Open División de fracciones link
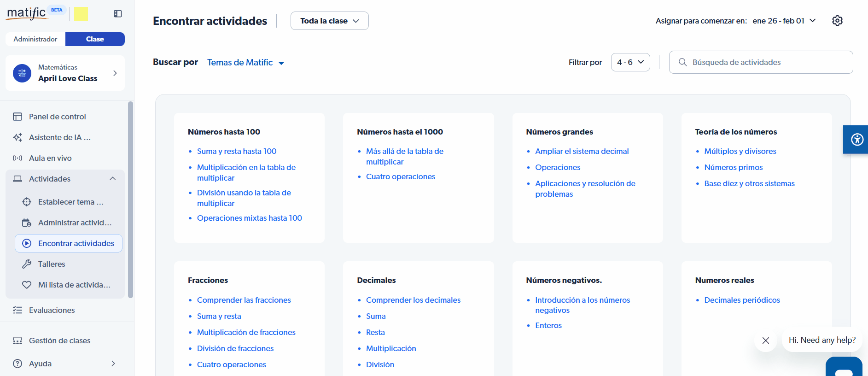The height and width of the screenshot is (376, 868). [235, 348]
